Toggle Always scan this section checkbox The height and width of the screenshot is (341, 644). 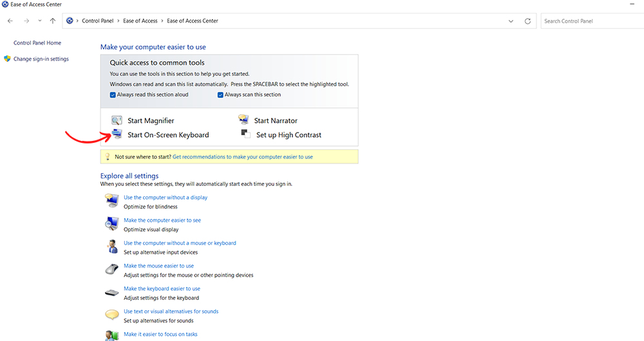[x=220, y=95]
